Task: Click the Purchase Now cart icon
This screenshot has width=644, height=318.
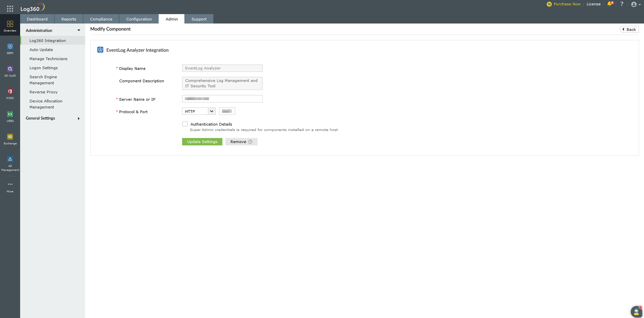Action: [549, 4]
